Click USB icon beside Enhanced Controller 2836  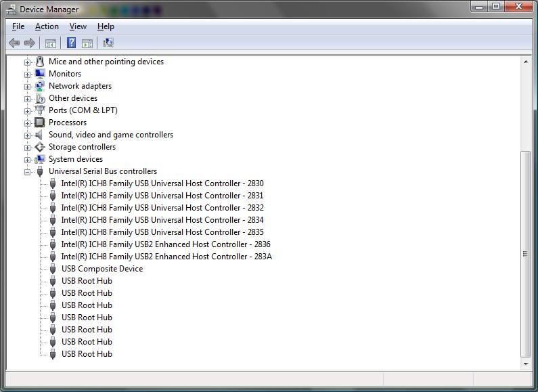coord(53,244)
